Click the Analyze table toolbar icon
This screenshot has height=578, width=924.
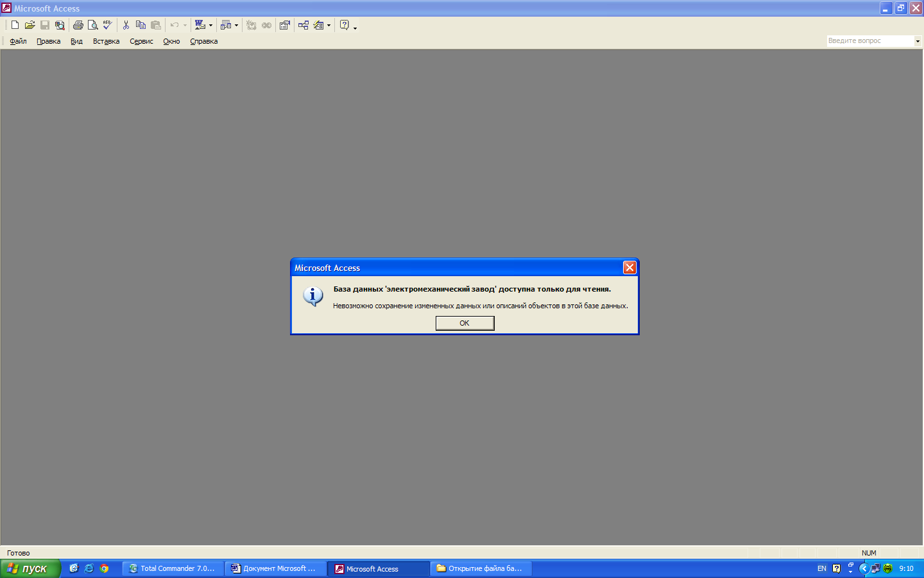[x=226, y=25]
